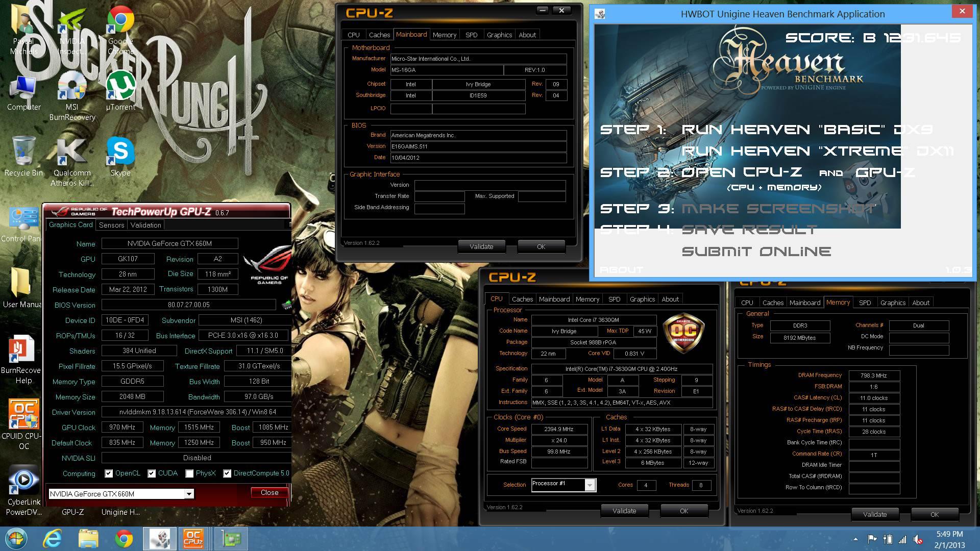Click the GPU-Z link in HWBOT step 2
The height and width of the screenshot is (551, 980).
pyautogui.click(x=885, y=172)
